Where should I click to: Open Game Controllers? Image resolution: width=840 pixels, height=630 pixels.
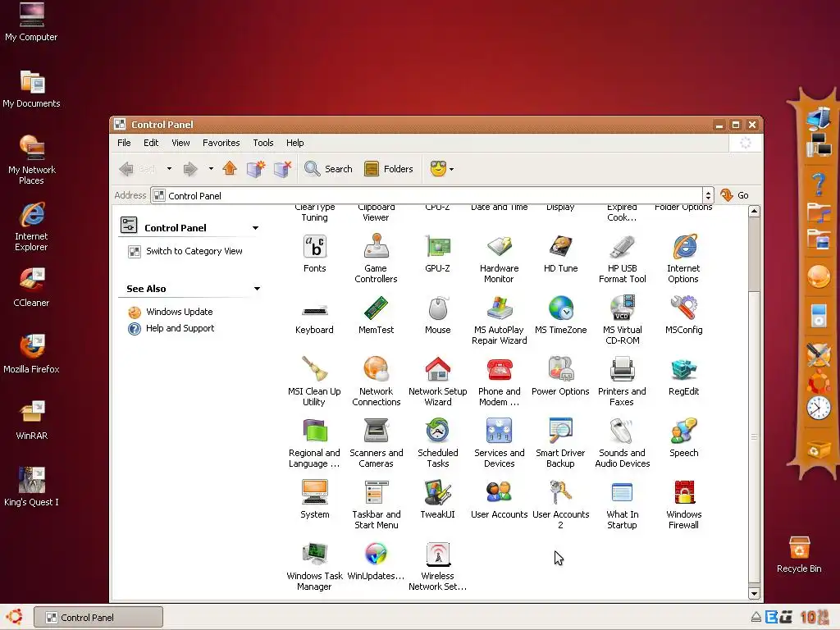point(376,258)
